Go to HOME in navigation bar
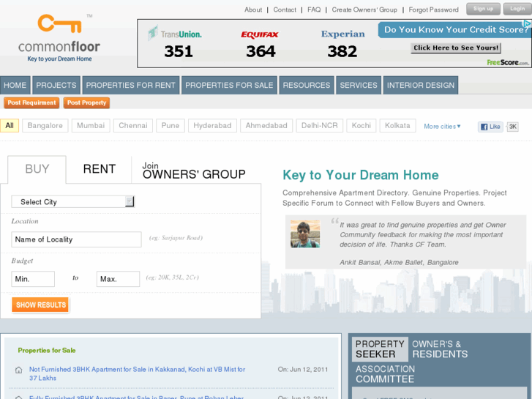Screen dimensions: 532x399 click(x=15, y=85)
